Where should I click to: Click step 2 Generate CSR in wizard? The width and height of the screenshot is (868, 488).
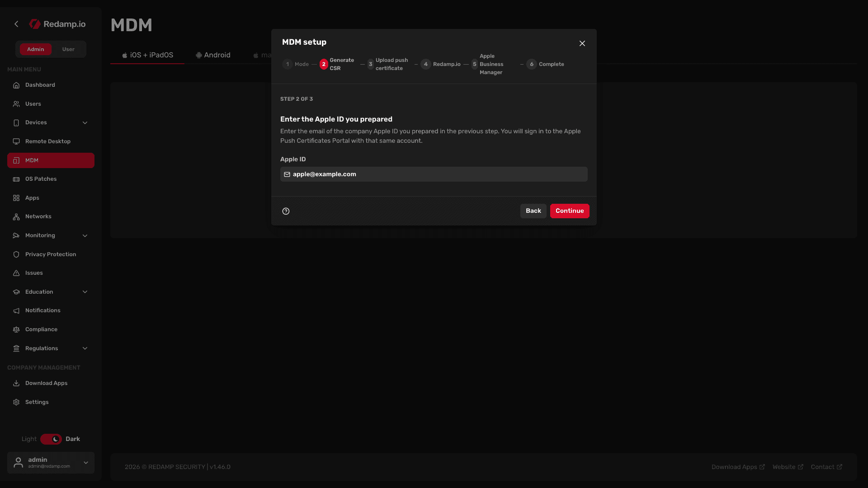click(337, 64)
